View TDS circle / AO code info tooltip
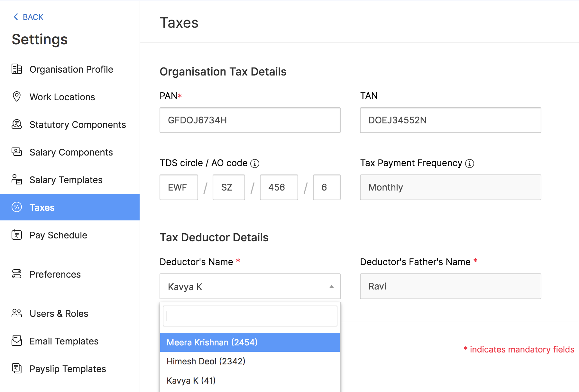The width and height of the screenshot is (579, 392). 255,163
